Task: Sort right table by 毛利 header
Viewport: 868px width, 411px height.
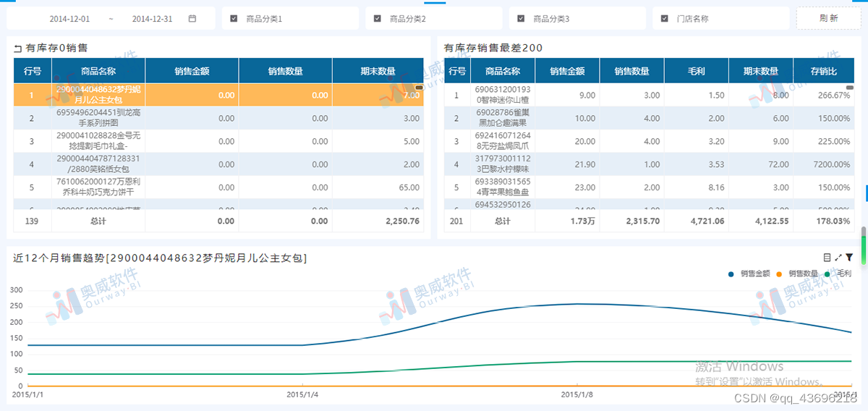Action: (696, 71)
